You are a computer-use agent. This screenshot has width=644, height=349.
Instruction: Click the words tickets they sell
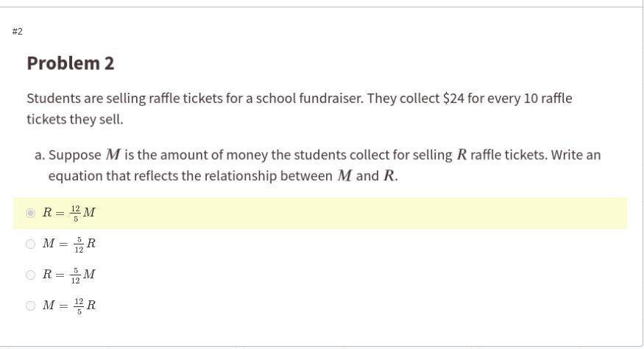coord(75,119)
